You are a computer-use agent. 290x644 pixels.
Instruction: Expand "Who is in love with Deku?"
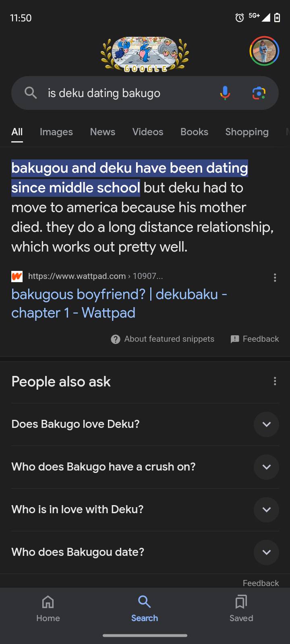[x=266, y=510]
